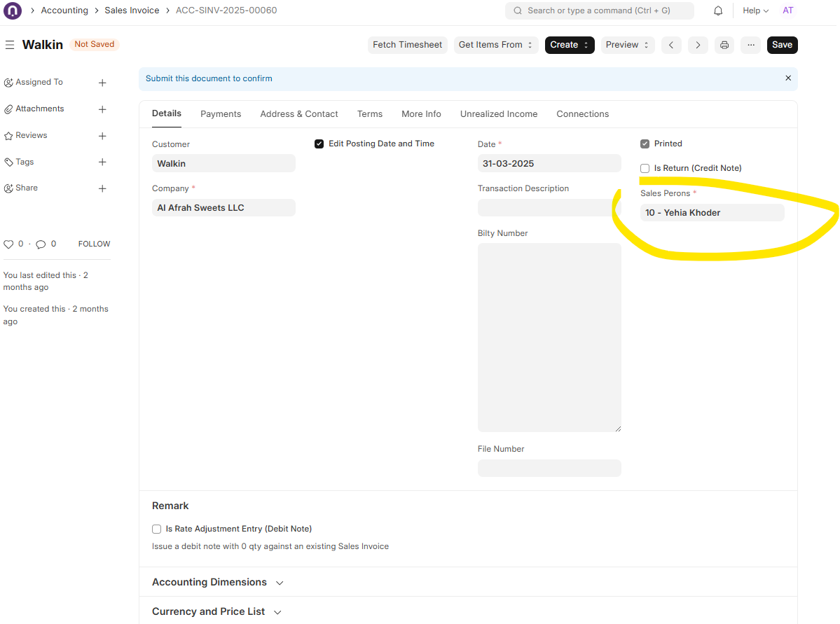Check Is Rate Adjustment Entry (Debit Note)

tap(157, 529)
